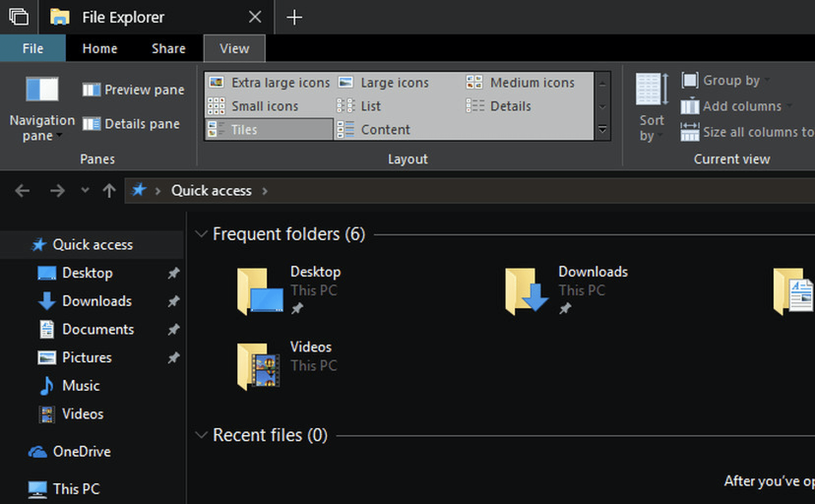Image resolution: width=815 pixels, height=504 pixels.
Task: Select Extra large icons layout
Action: (269, 83)
